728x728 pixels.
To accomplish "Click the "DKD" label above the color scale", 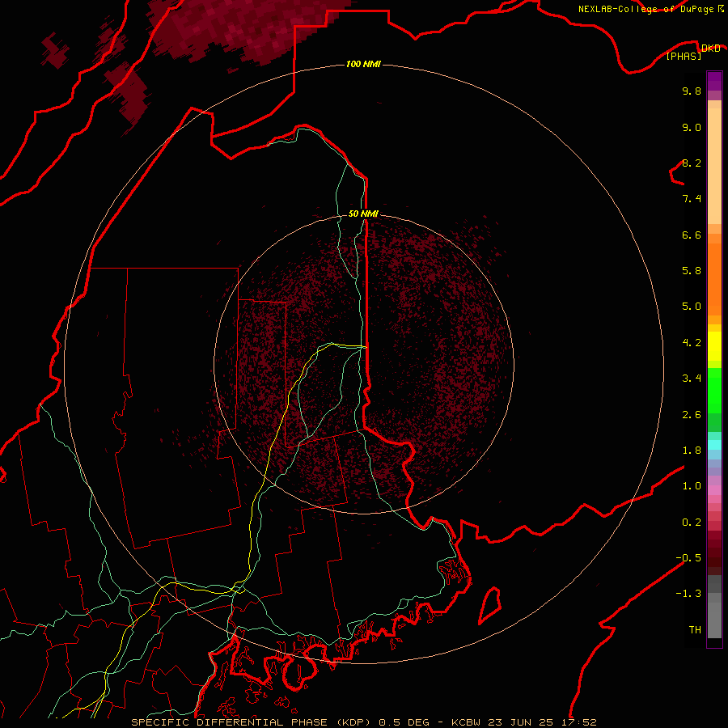I will click(710, 48).
